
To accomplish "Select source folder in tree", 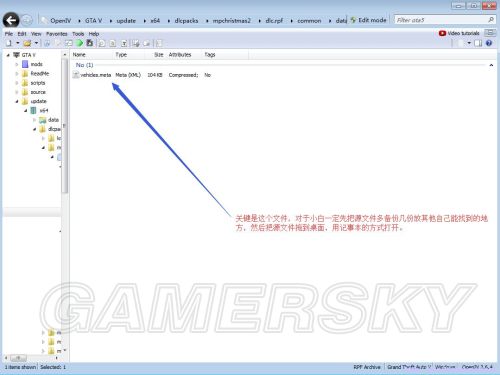I will pos(38,92).
